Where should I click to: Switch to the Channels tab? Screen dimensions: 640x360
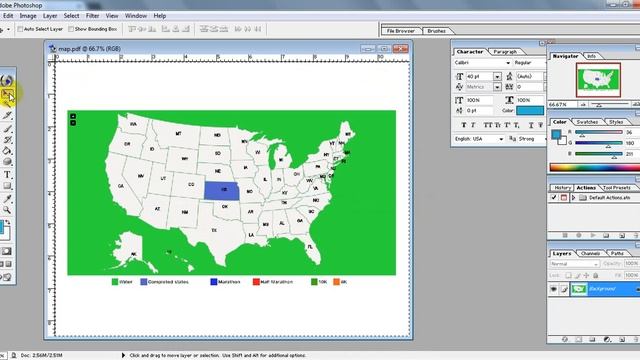(x=590, y=253)
